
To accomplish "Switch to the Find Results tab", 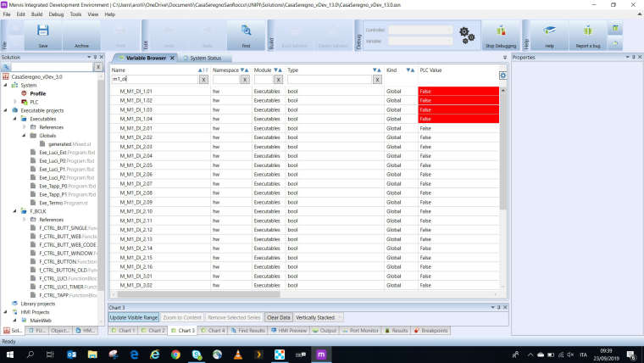I will 247,331.
